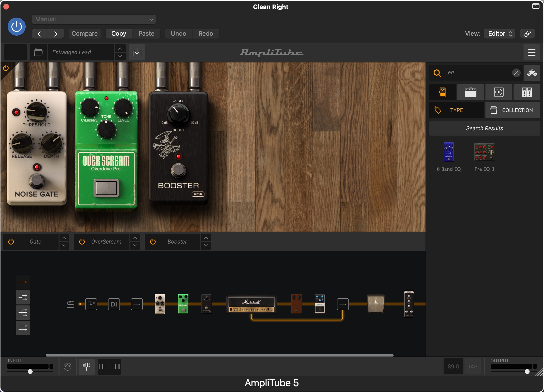Click the input cable icon in chain
This screenshot has width=544, height=392.
pos(70,304)
